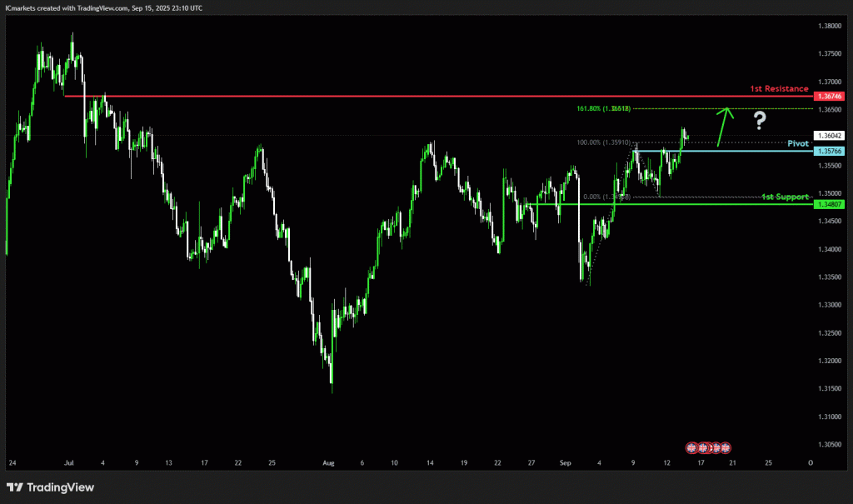This screenshot has height=504, width=853.
Task: Click the "13" date axis label
Action: point(168,463)
